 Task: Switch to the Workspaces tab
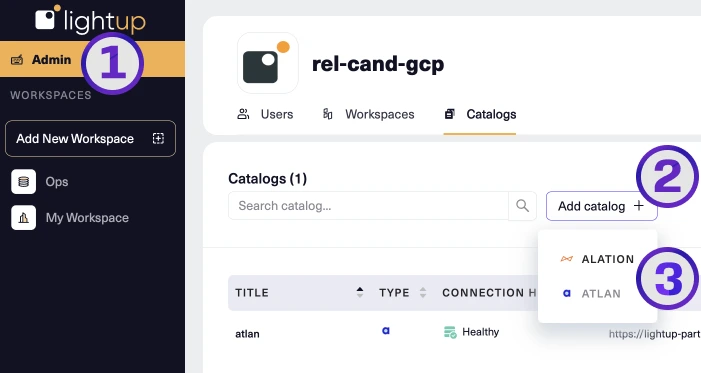click(x=369, y=114)
